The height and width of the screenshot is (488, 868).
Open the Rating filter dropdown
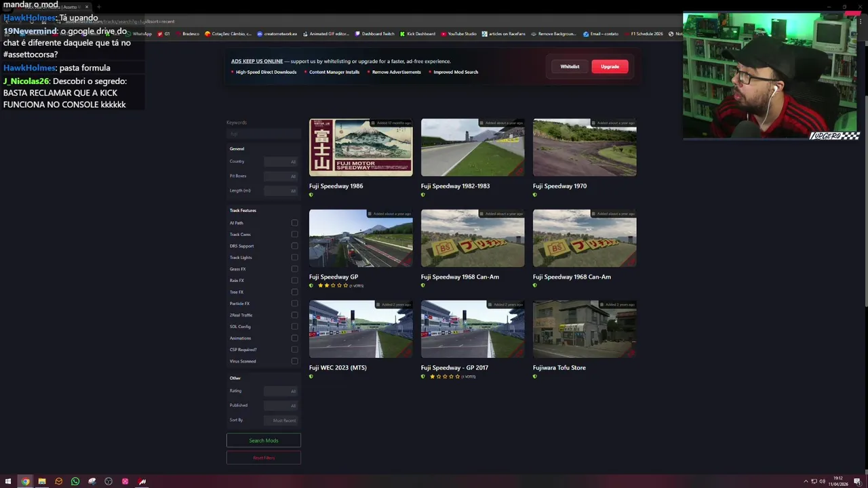click(x=281, y=391)
